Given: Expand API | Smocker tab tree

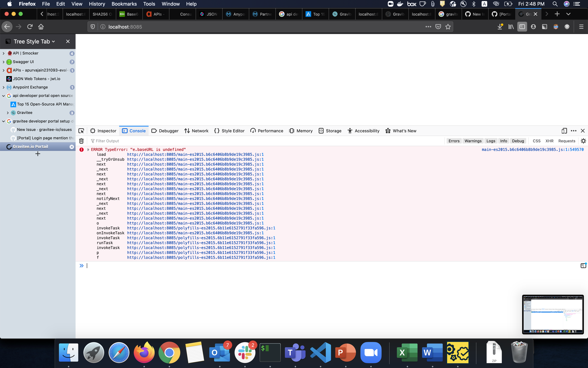Looking at the screenshot, I should (x=4, y=53).
